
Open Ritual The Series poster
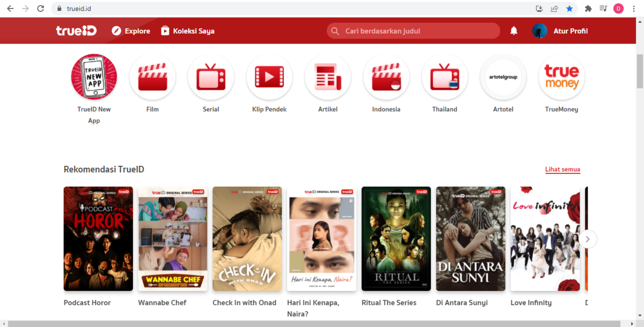coord(396,239)
